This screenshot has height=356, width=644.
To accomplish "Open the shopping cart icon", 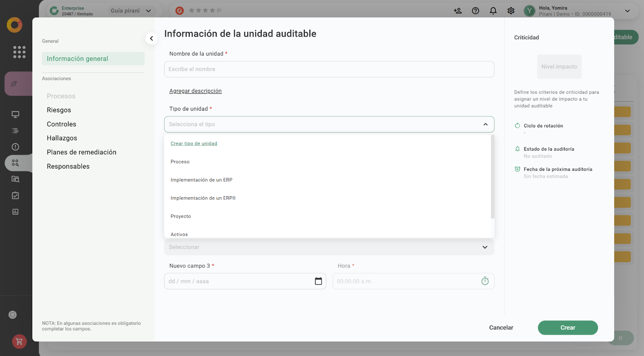I will pos(19,342).
